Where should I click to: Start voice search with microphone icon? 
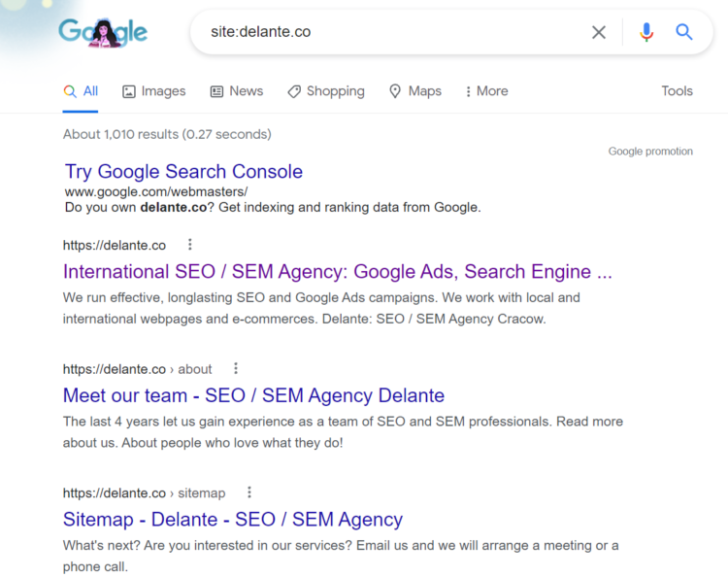[646, 32]
